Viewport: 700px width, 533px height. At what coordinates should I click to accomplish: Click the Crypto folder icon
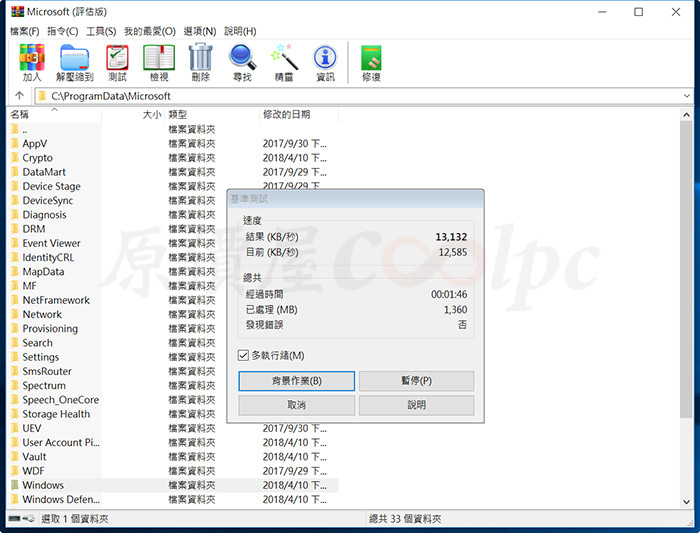click(x=15, y=158)
